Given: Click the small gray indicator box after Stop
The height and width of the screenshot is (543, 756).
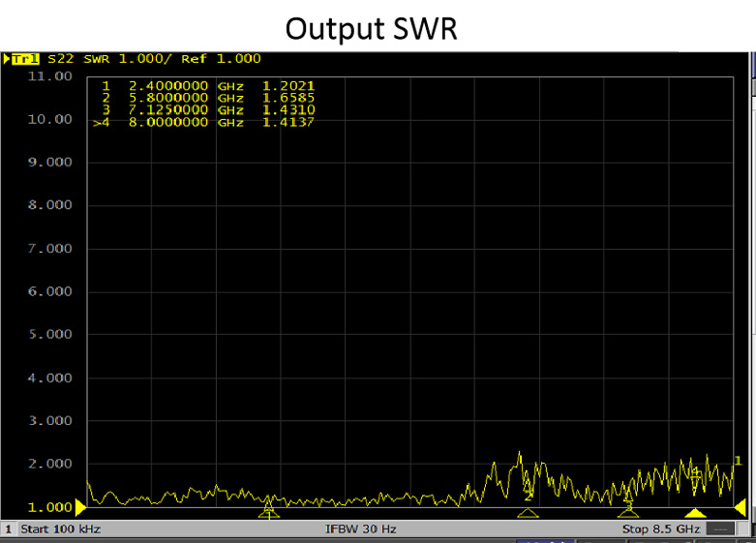Looking at the screenshot, I should (x=720, y=529).
